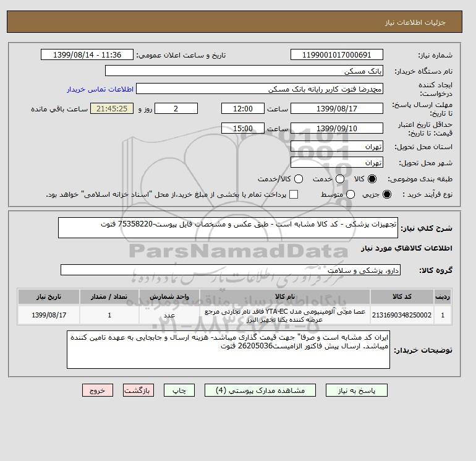Click the buyer notes توضیحات خریدار text area

pos(228,350)
